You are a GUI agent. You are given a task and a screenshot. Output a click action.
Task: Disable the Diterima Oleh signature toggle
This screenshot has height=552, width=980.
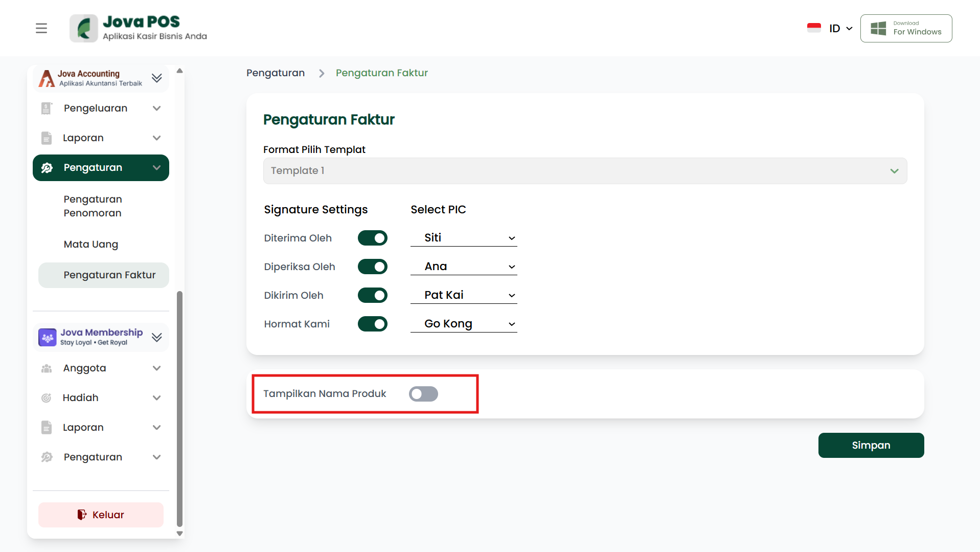373,238
